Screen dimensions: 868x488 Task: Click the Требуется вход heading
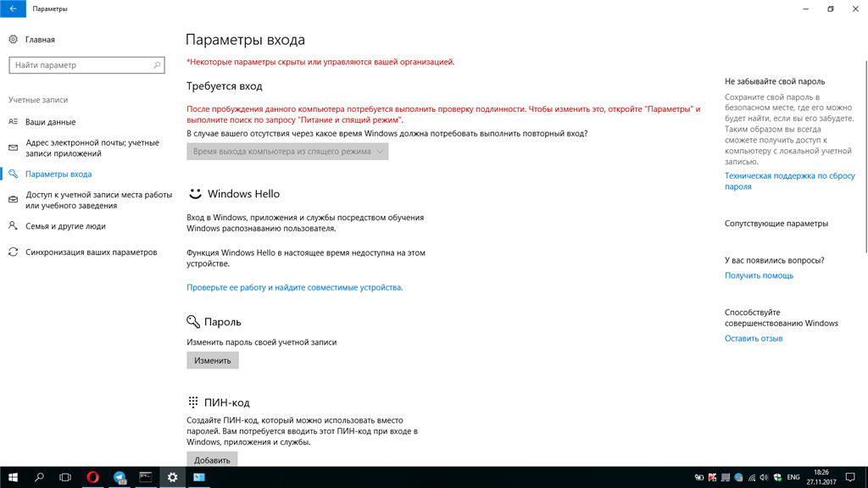(x=224, y=86)
